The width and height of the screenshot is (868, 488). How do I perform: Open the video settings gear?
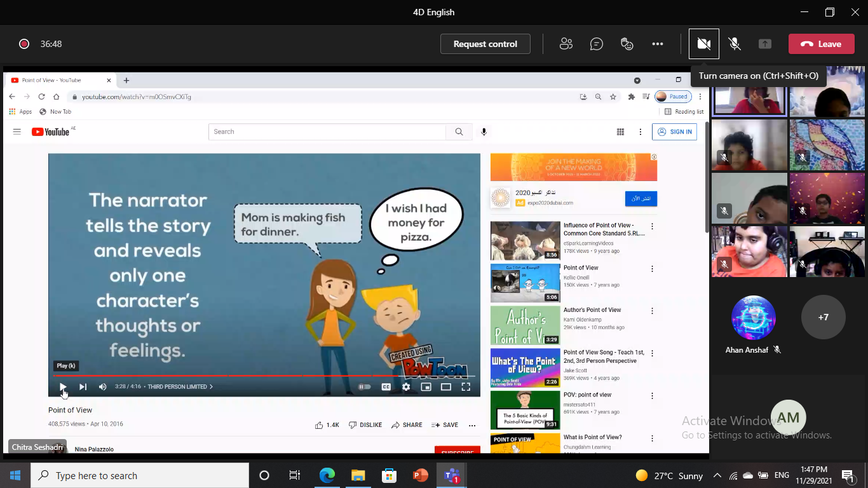406,386
